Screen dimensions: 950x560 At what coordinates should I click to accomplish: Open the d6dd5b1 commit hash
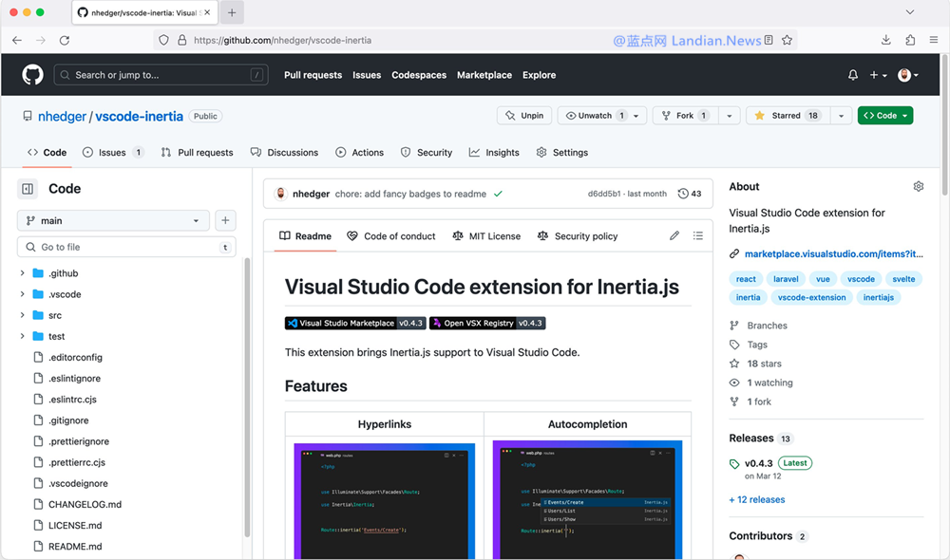[604, 194]
